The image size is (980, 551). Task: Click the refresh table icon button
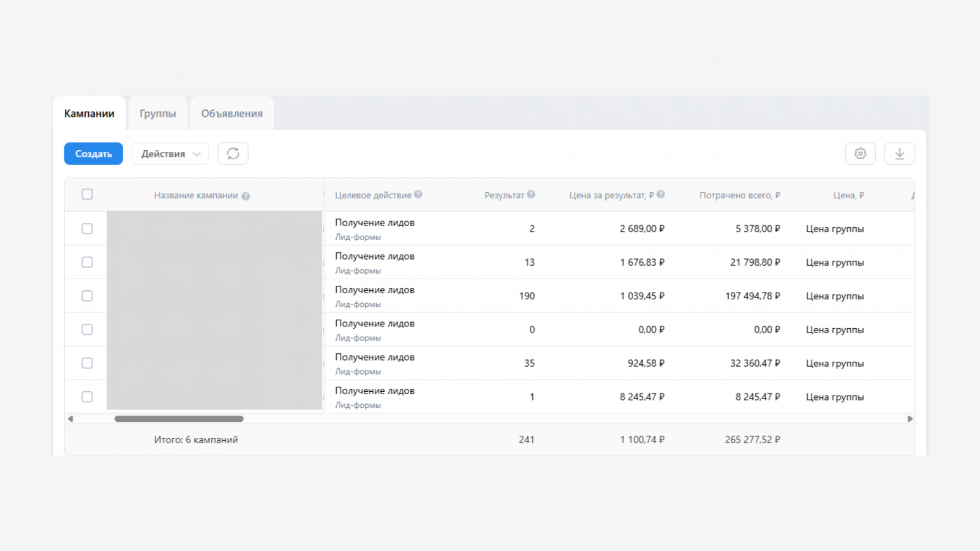pyautogui.click(x=233, y=154)
